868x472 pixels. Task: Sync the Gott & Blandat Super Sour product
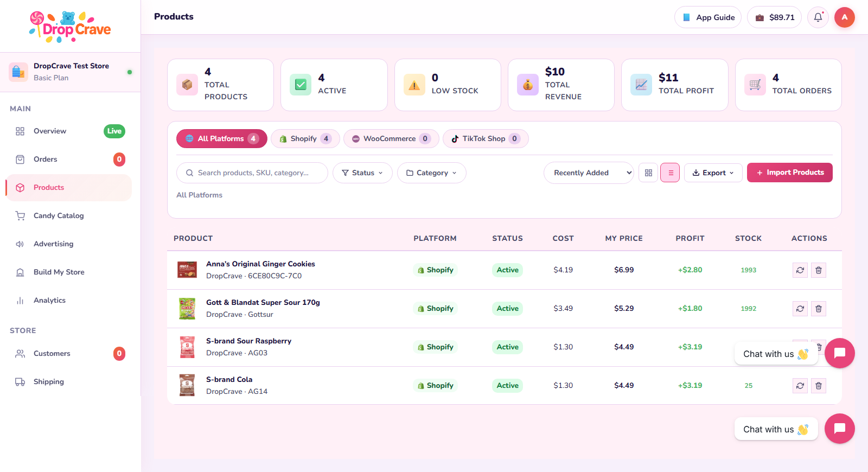800,308
